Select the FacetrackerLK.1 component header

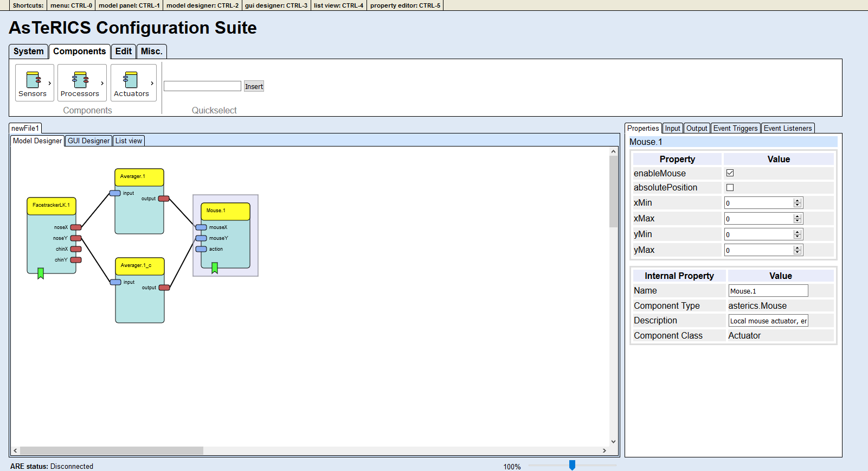52,206
